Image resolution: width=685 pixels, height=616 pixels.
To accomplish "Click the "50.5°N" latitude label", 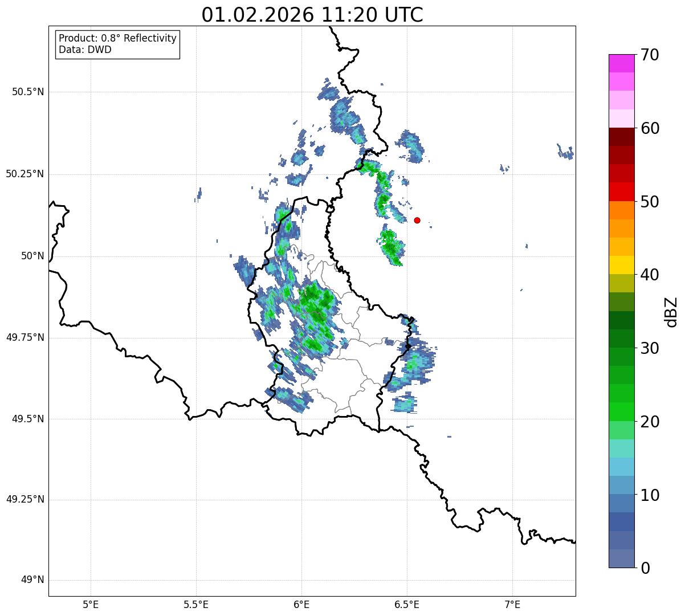I will point(28,92).
